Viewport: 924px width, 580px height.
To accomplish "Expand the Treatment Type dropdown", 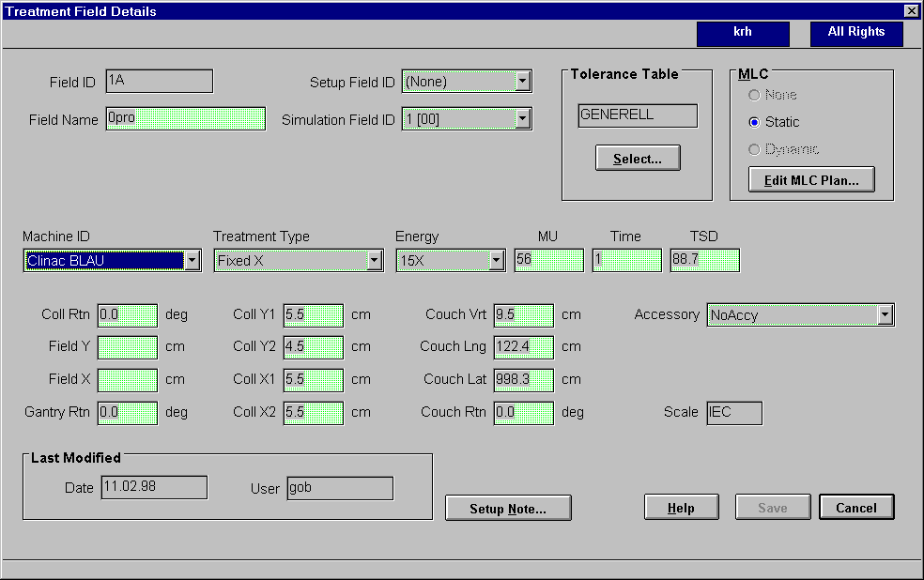I will (x=374, y=261).
